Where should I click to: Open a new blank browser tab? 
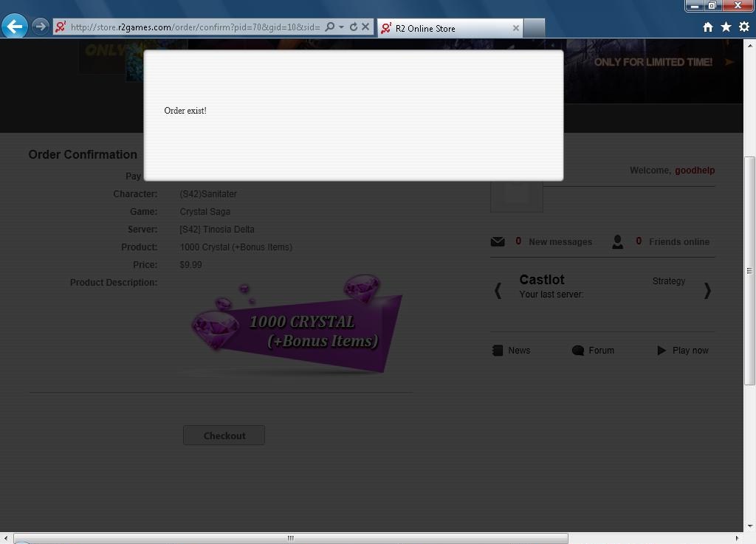[x=534, y=28]
